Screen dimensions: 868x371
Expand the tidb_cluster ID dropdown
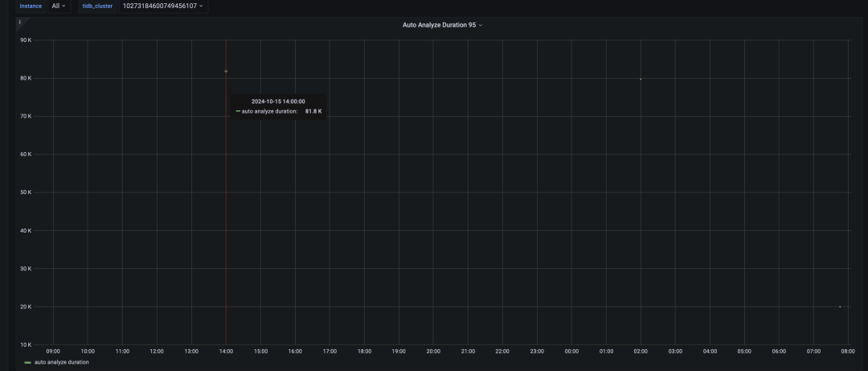162,6
